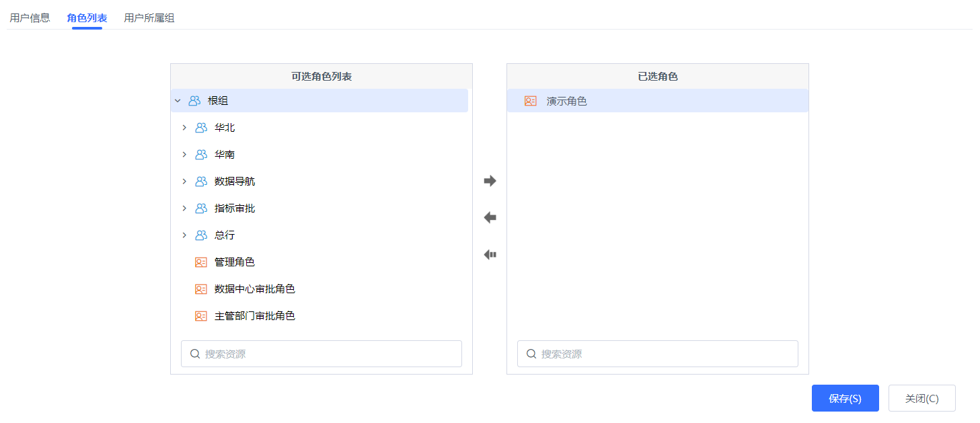Click the 华南 group icon
This screenshot has height=423, width=980.
[x=201, y=155]
